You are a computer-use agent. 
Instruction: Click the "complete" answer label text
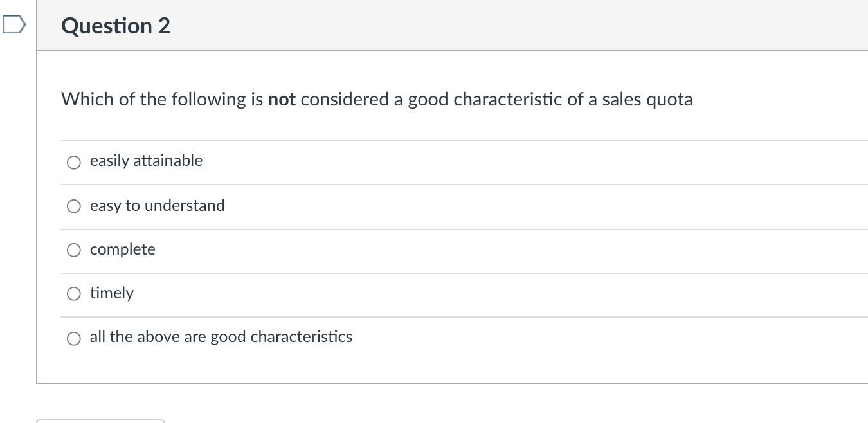click(x=122, y=249)
